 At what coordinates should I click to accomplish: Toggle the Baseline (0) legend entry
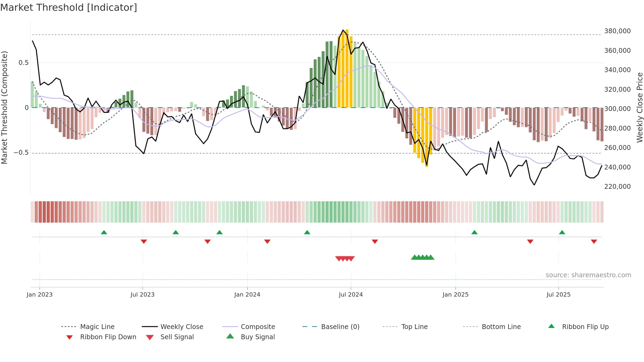(331, 327)
